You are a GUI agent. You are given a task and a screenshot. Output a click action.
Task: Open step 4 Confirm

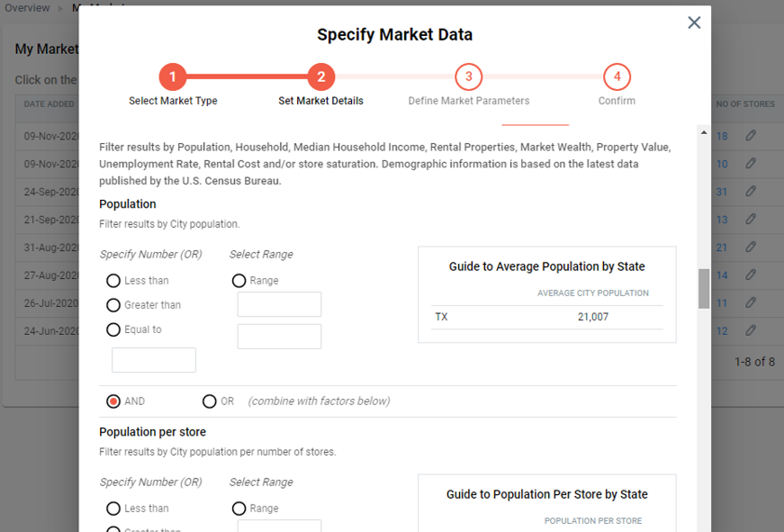click(x=617, y=77)
